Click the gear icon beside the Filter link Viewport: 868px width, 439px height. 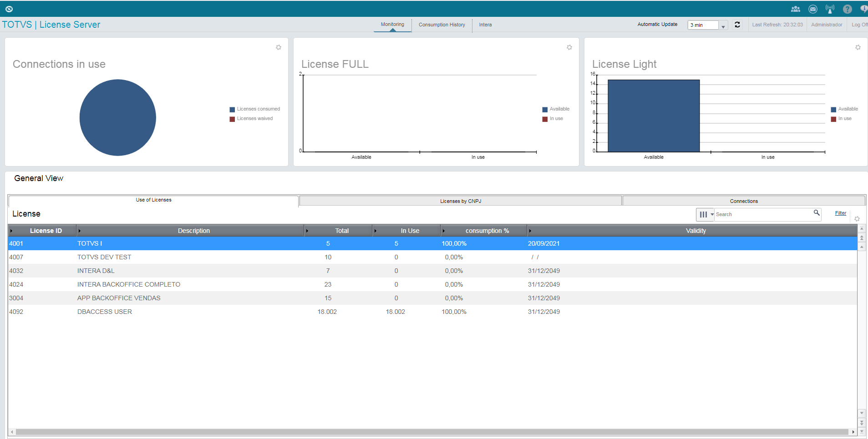coord(857,219)
